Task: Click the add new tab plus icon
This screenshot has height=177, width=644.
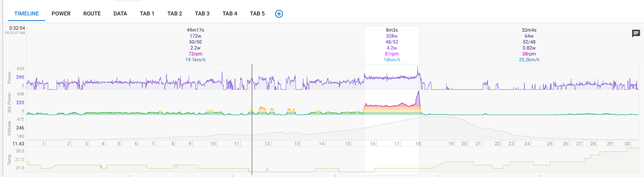Action: [x=279, y=14]
